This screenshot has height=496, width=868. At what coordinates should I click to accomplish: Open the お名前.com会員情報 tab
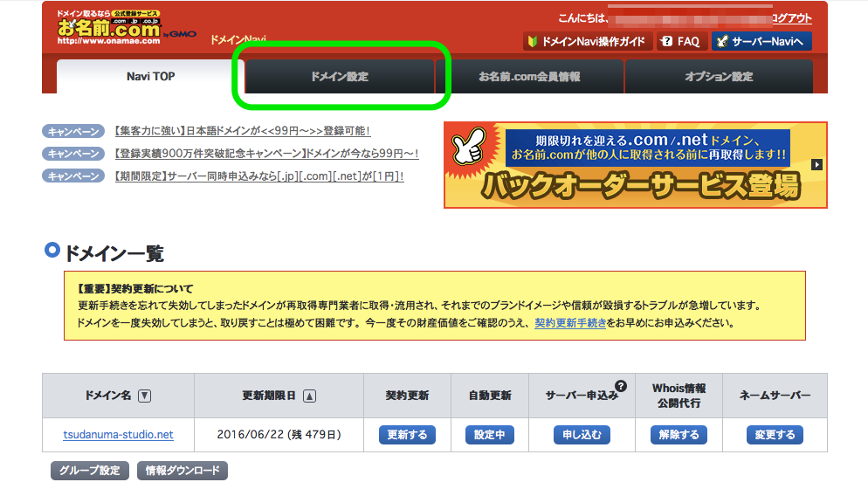530,76
